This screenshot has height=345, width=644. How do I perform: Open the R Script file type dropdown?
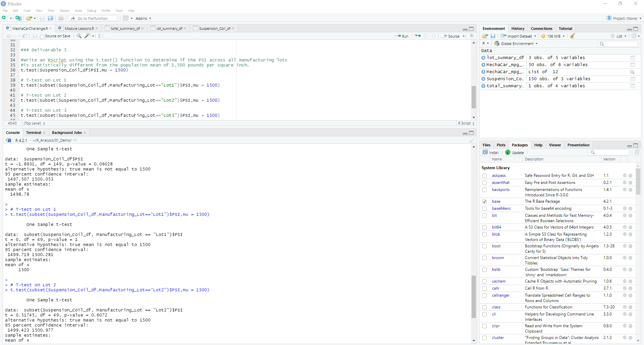466,123
